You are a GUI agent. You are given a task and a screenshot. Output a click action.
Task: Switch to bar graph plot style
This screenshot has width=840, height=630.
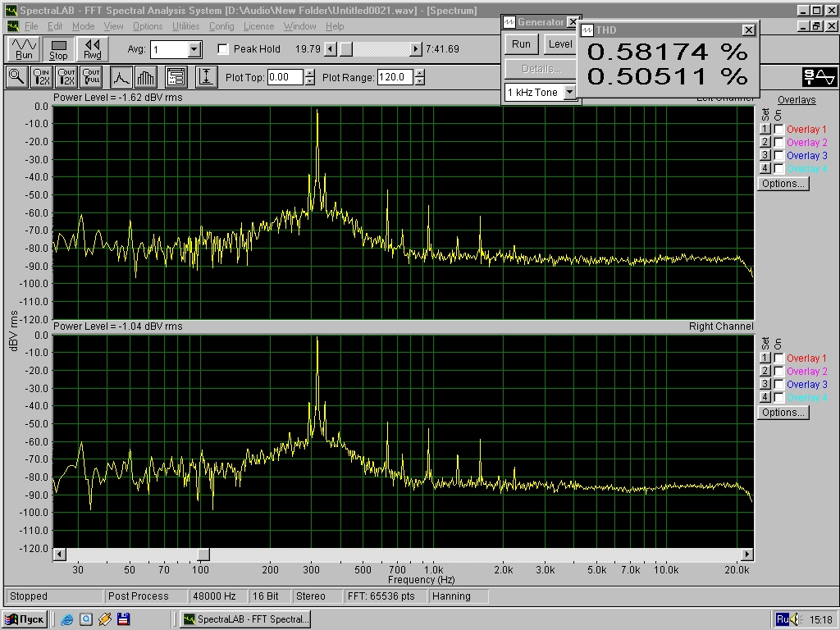click(x=146, y=77)
